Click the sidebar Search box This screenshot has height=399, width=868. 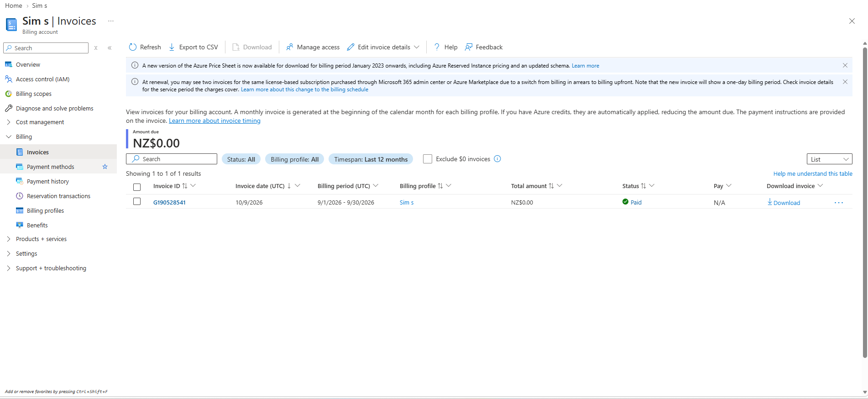(46, 48)
